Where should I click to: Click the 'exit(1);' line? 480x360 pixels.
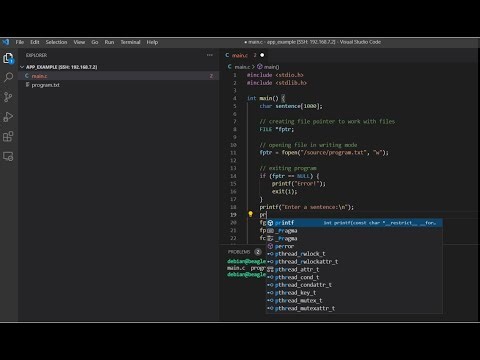(284, 191)
